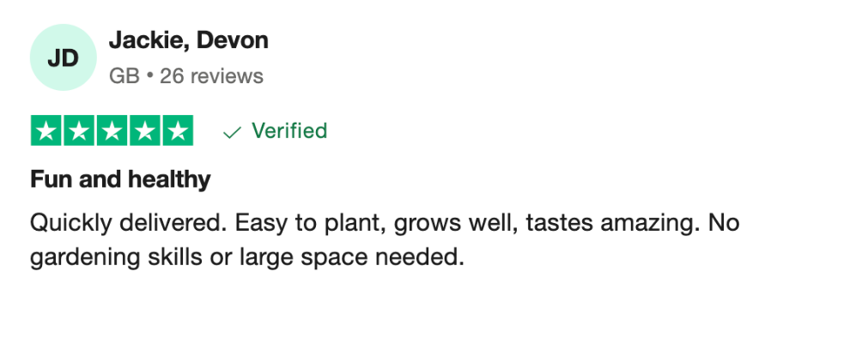
Task: Click the GB country label
Action: pos(124,76)
